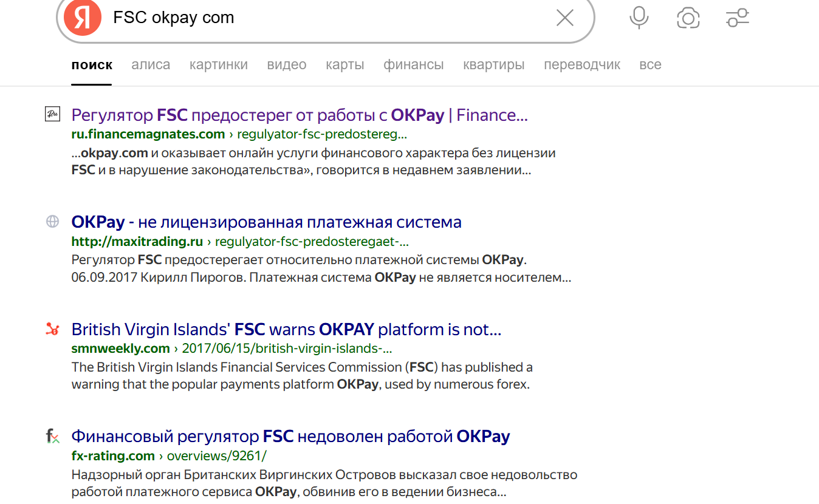
Task: Click snippet 'warning that the popular payments platform'
Action: coord(202,385)
